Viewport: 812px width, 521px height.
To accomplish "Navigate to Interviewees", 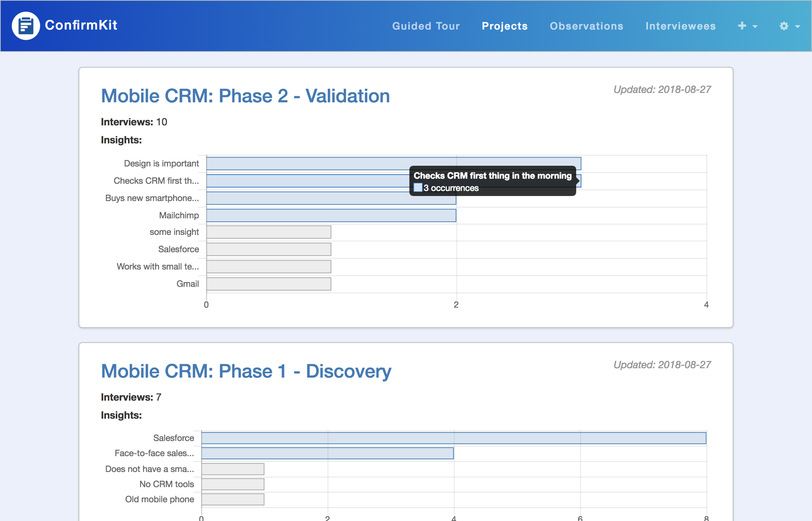I will coord(680,26).
